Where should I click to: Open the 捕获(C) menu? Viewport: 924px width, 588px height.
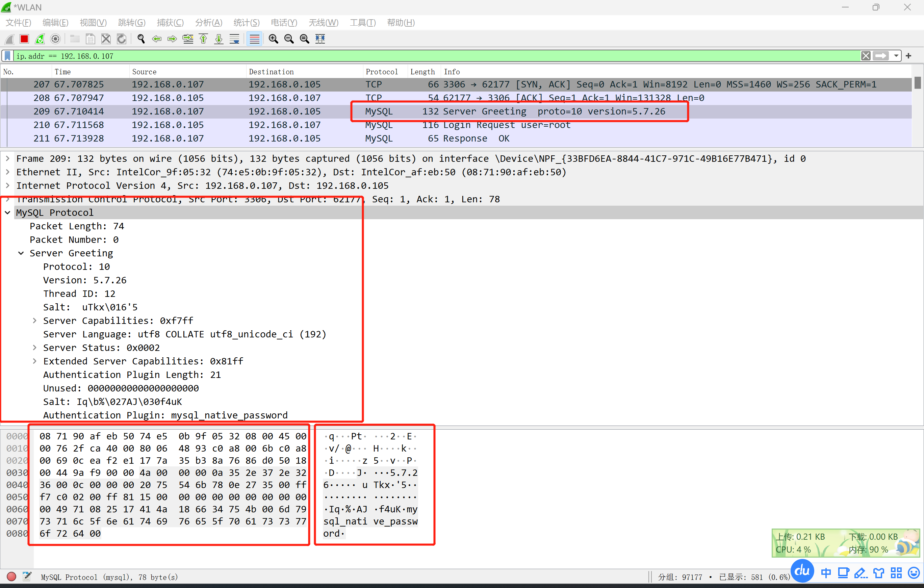pyautogui.click(x=170, y=23)
